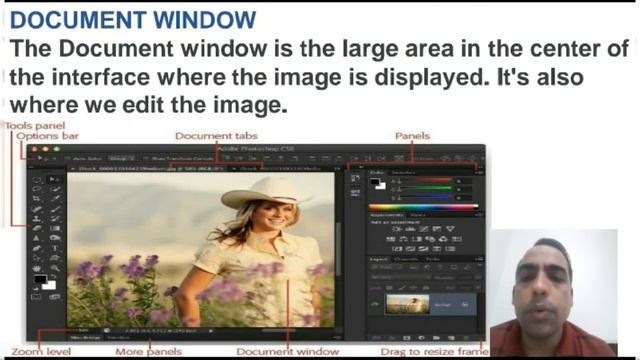Toggle lock image pixels in Layers panel
Viewport: 640px width, 360px height.
pos(402,288)
